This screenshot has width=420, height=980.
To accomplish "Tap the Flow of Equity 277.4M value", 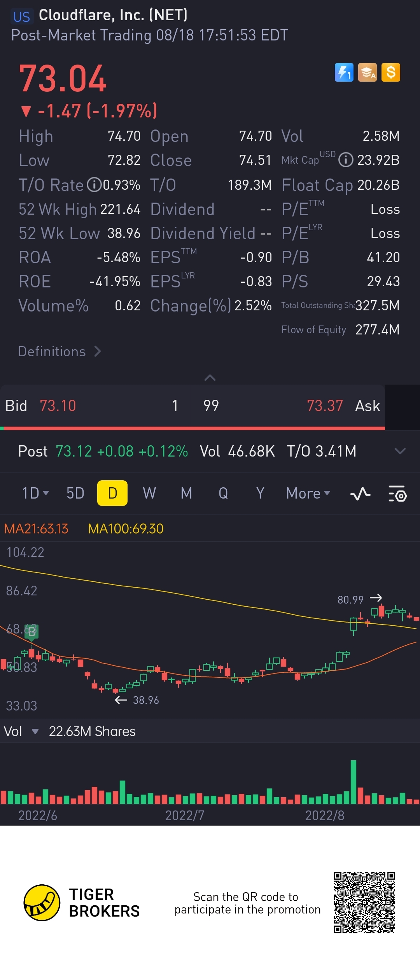I will tap(378, 330).
